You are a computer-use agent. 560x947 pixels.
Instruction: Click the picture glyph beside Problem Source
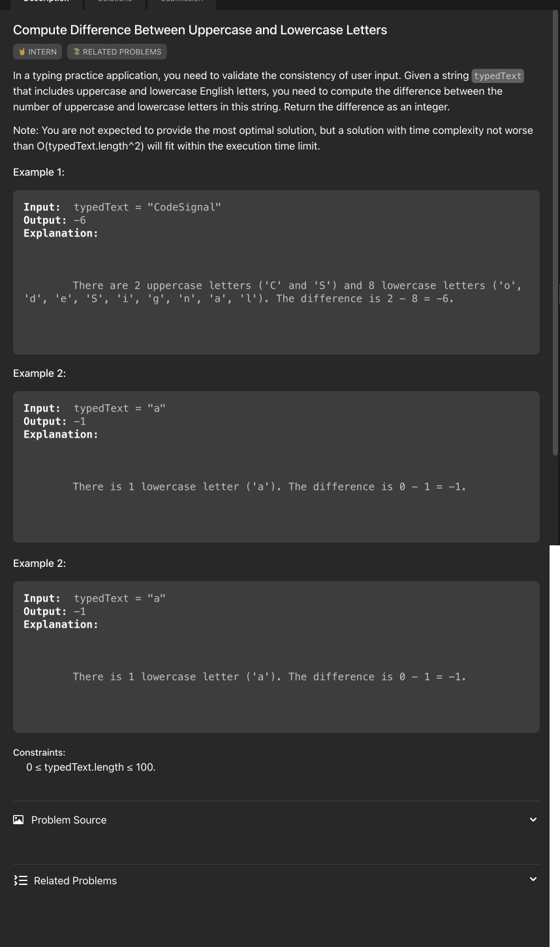[18, 819]
